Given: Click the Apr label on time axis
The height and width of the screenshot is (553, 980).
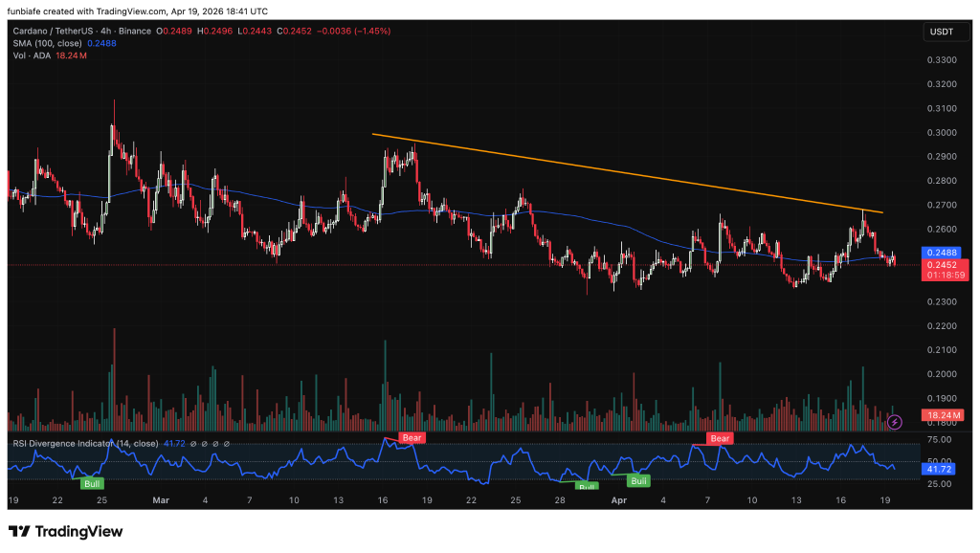Looking at the screenshot, I should click(617, 499).
